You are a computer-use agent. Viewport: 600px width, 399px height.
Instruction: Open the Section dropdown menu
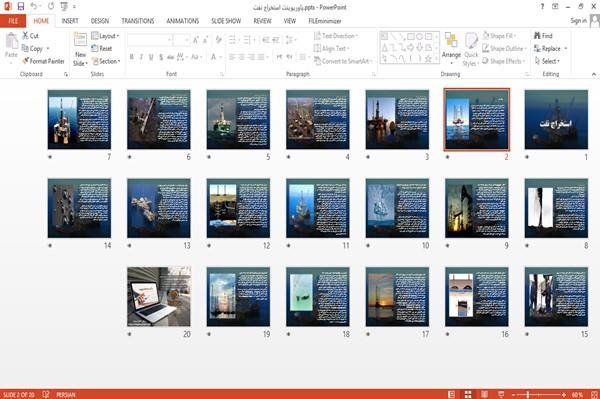106,61
